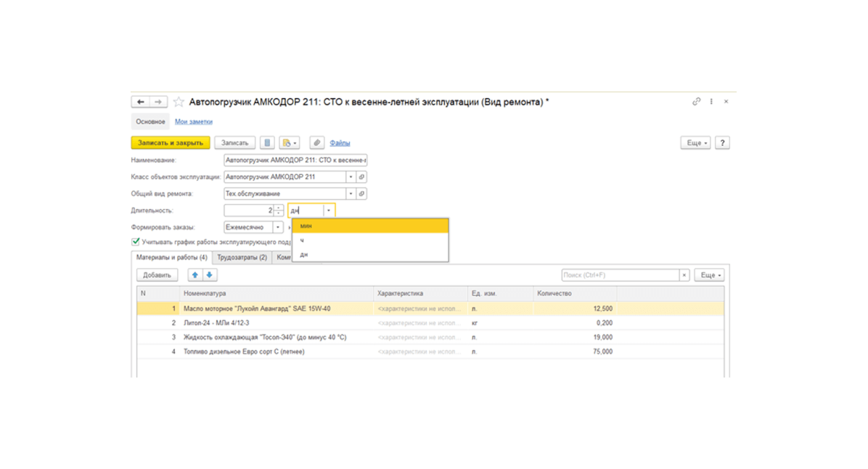Screen dimensions: 868x469
Task: Open the Общий вид ремонта linked item icon
Action: pyautogui.click(x=361, y=194)
